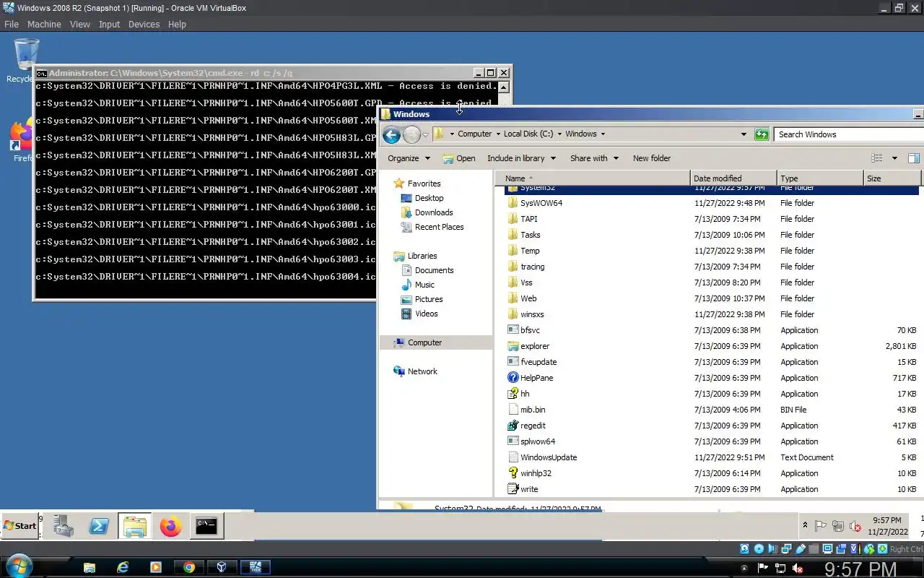Viewport: 924px width, 578px height.
Task: Click the change view icon in Explorer
Action: (x=877, y=158)
